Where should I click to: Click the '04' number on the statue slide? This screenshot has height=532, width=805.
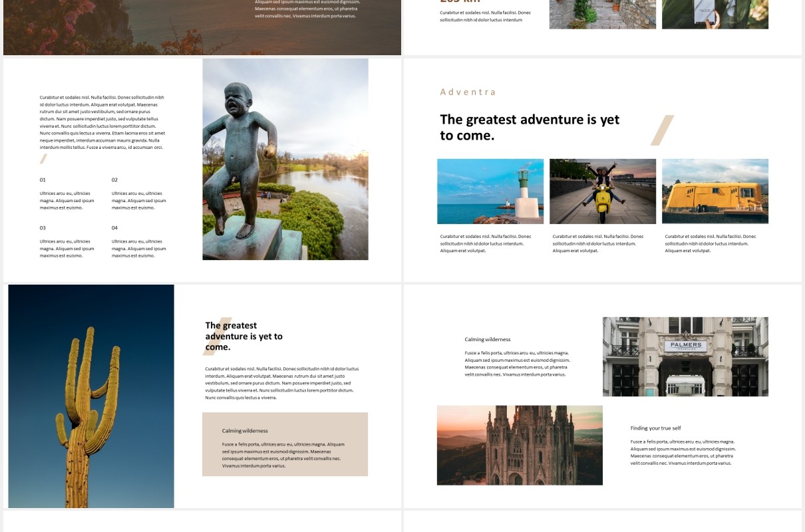pos(114,227)
